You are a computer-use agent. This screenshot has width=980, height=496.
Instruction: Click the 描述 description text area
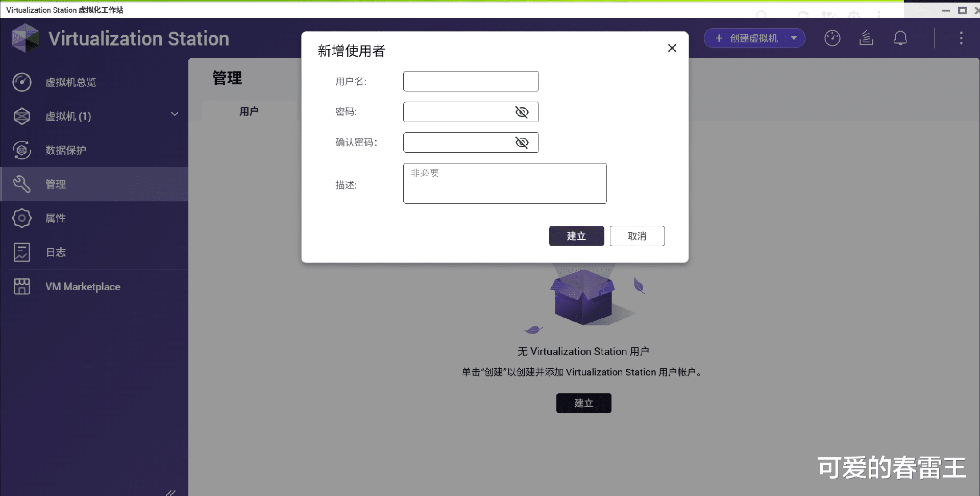pyautogui.click(x=504, y=183)
